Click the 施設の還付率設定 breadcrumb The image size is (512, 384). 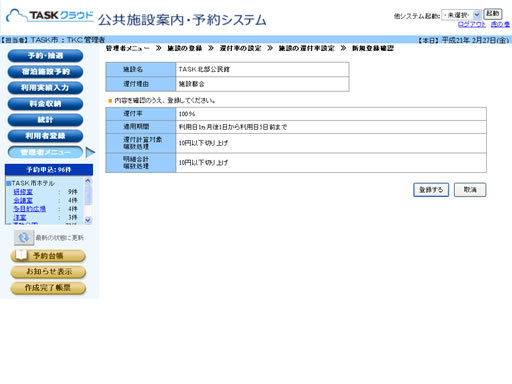(306, 48)
